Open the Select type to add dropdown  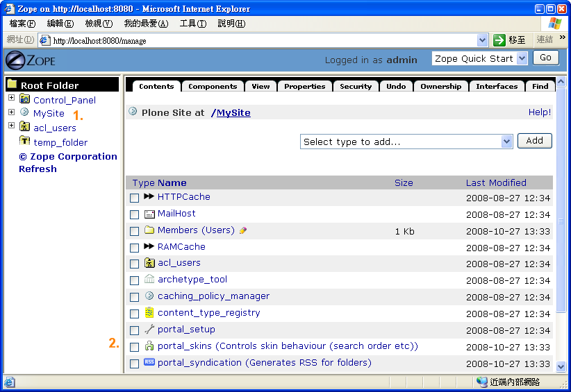click(x=506, y=142)
